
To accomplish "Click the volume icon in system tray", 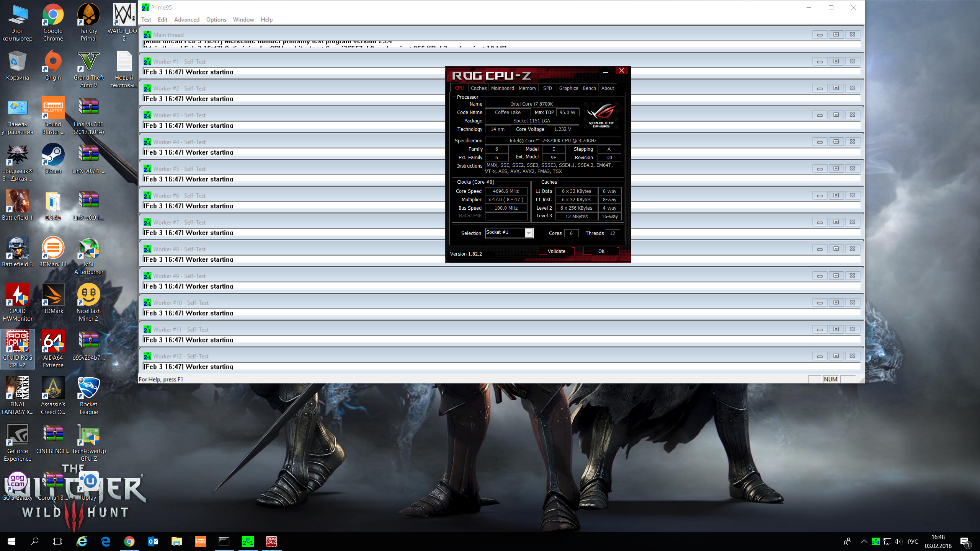I will (x=898, y=541).
